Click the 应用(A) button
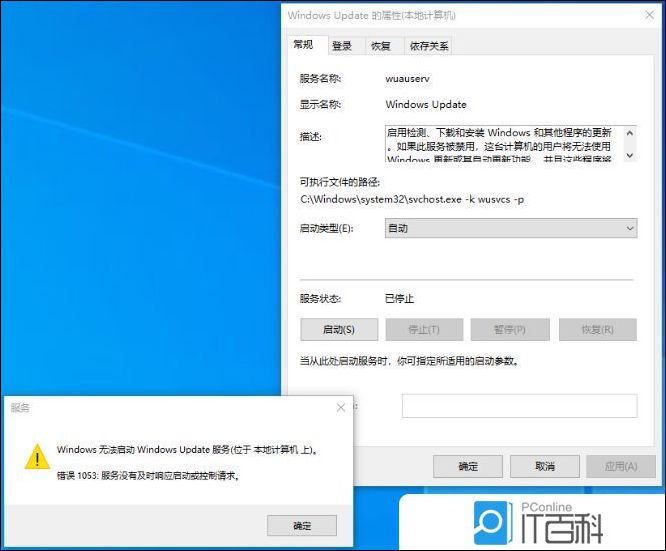The width and height of the screenshot is (666, 551). (x=621, y=466)
